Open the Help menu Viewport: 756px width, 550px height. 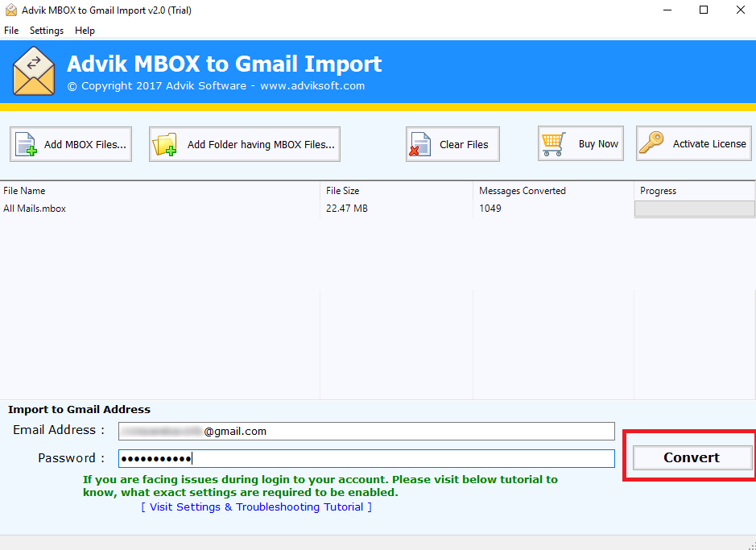[85, 31]
